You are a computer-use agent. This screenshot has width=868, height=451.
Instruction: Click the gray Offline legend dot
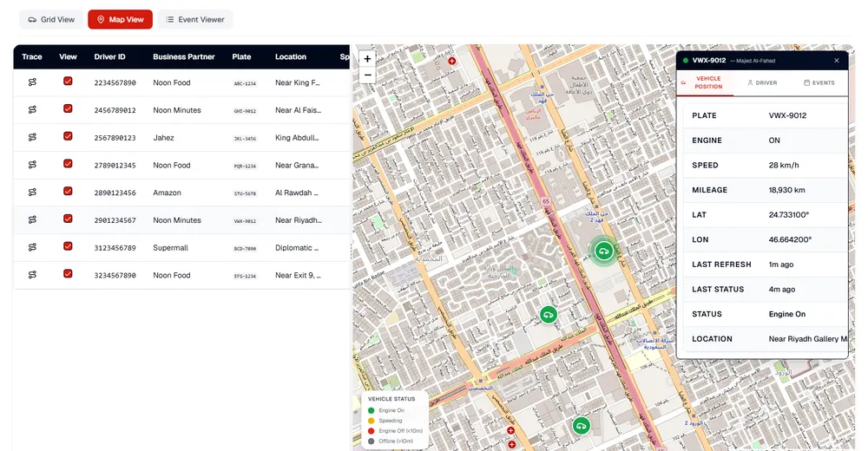click(x=372, y=441)
